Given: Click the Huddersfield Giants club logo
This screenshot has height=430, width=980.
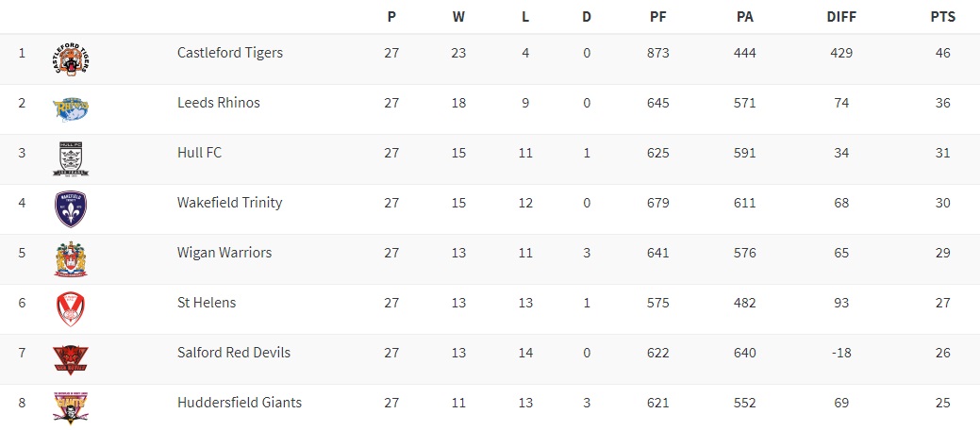Looking at the screenshot, I should [x=71, y=407].
